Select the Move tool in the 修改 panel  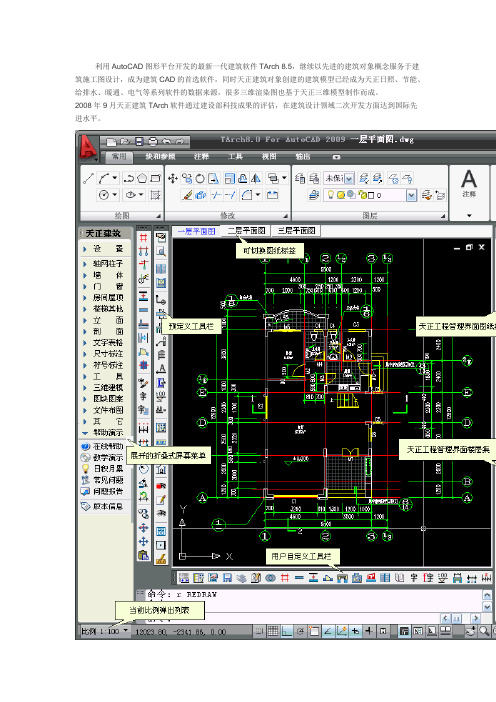pyautogui.click(x=173, y=179)
